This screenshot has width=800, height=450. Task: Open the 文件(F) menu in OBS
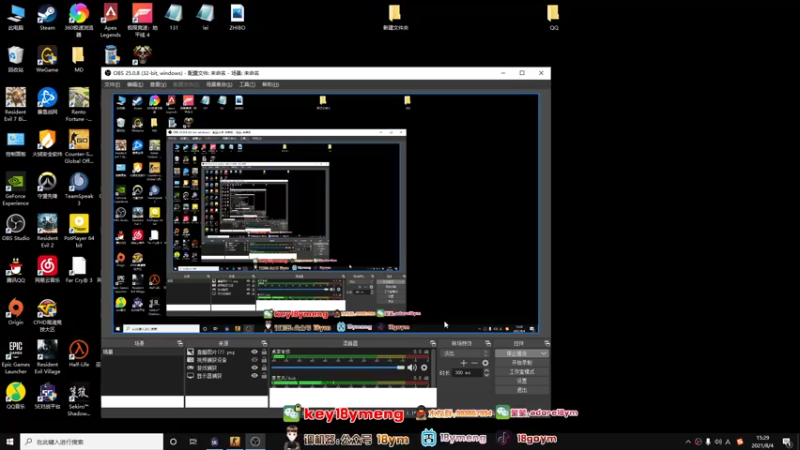tap(112, 84)
